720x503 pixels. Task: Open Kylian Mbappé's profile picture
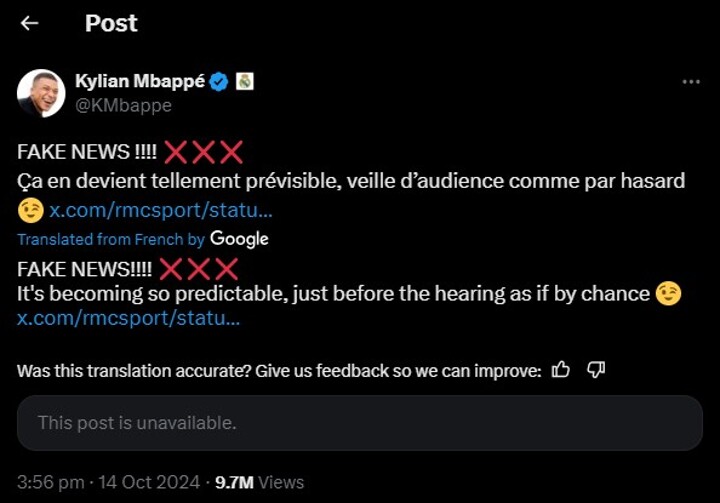click(x=41, y=93)
